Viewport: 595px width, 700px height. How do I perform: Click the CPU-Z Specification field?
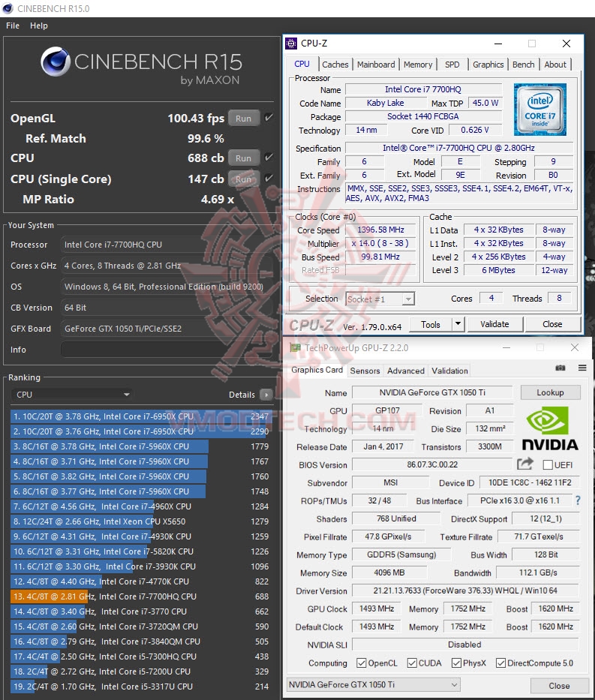point(459,148)
